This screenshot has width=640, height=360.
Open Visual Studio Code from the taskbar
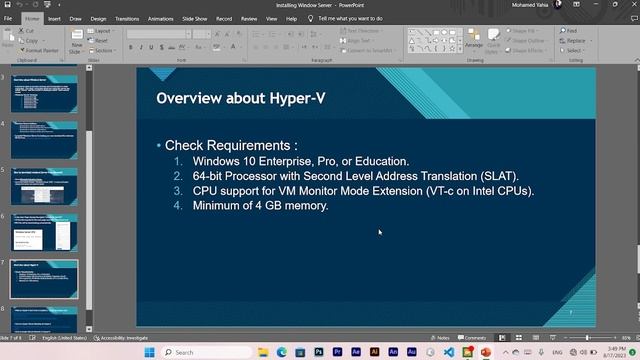pos(449,352)
